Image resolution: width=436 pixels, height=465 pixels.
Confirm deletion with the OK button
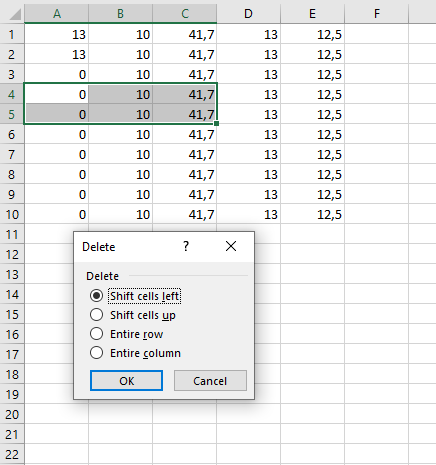pos(126,380)
